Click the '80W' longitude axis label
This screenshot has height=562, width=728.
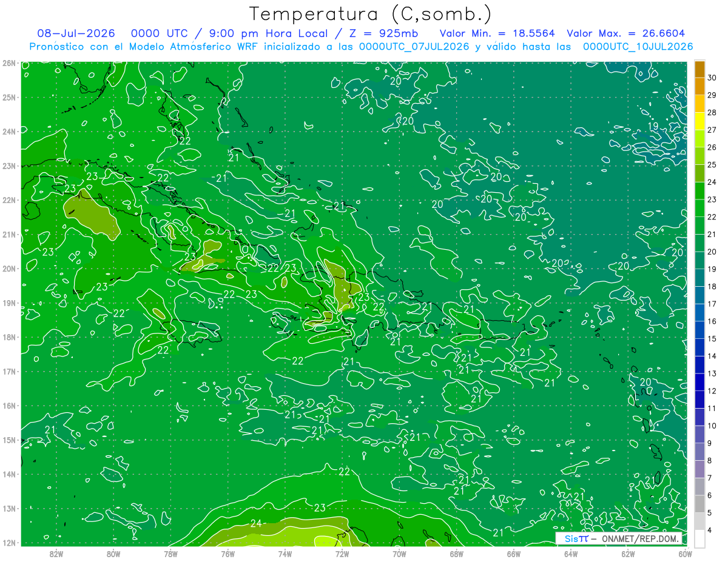point(113,554)
